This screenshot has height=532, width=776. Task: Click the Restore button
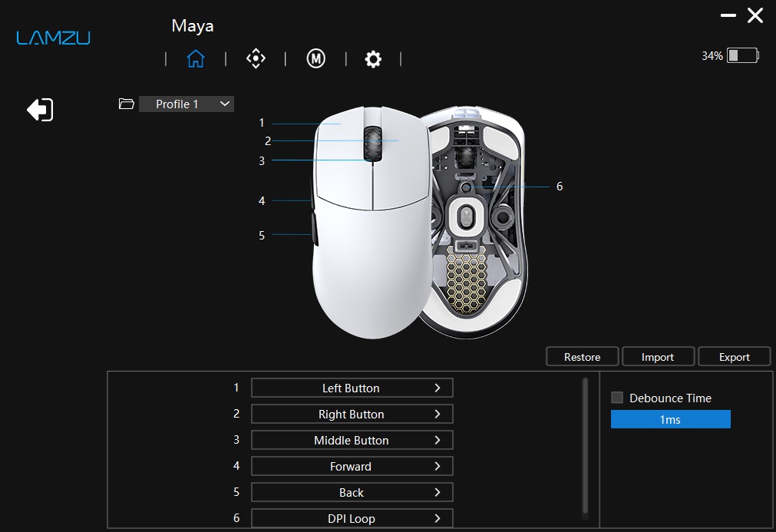pos(582,357)
